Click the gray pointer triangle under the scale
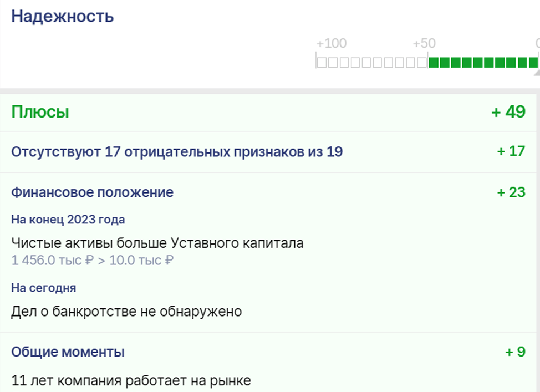The height and width of the screenshot is (392, 540). point(537,73)
